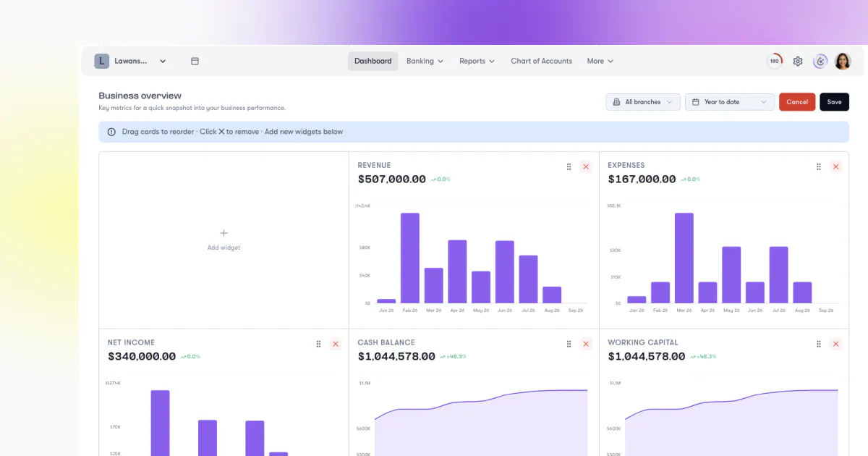Click the Expenses card drag handle
The height and width of the screenshot is (456, 868).
[819, 166]
